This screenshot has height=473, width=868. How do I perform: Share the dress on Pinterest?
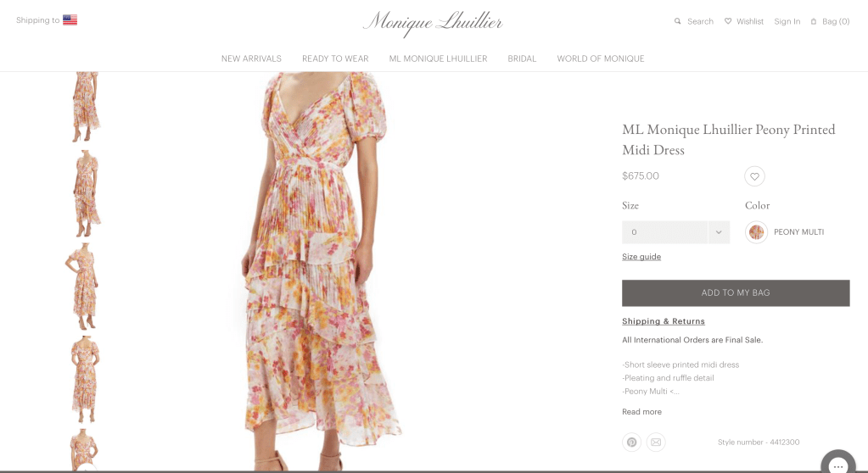point(631,442)
